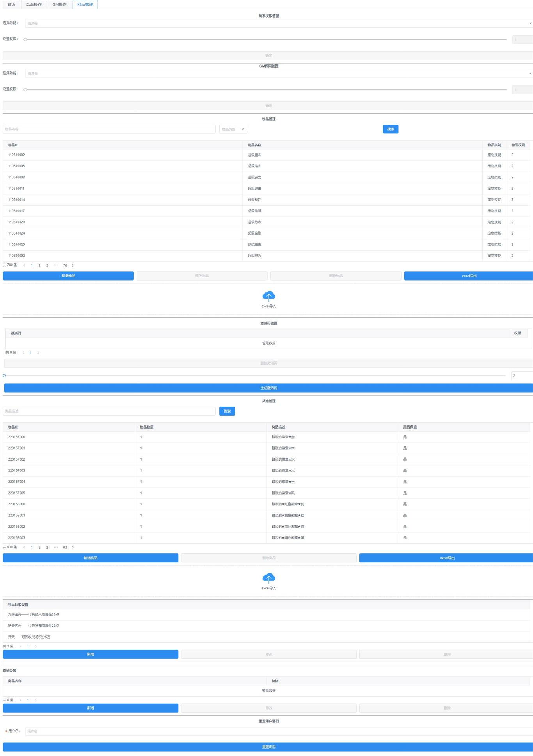Click the prize pool excel import cloud icon
The image size is (533, 756).
(268, 578)
